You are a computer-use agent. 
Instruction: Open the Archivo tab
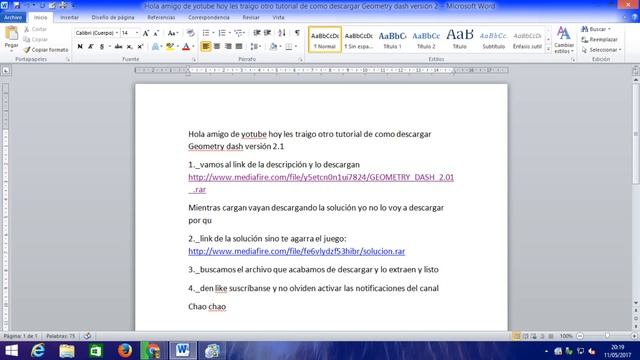(x=13, y=18)
